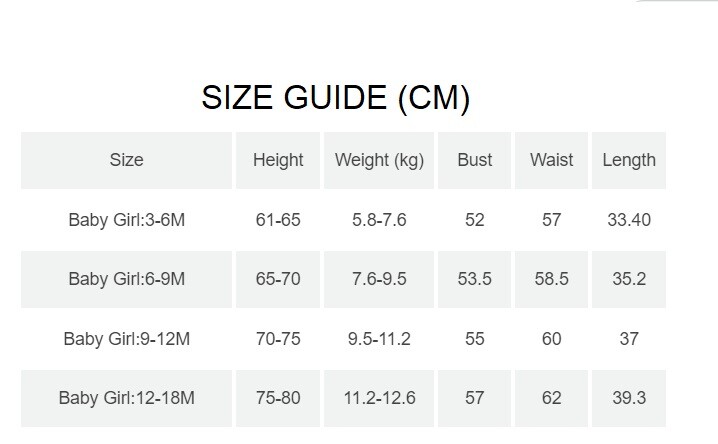Select the Baby Girl:12-18M size row label

(127, 398)
